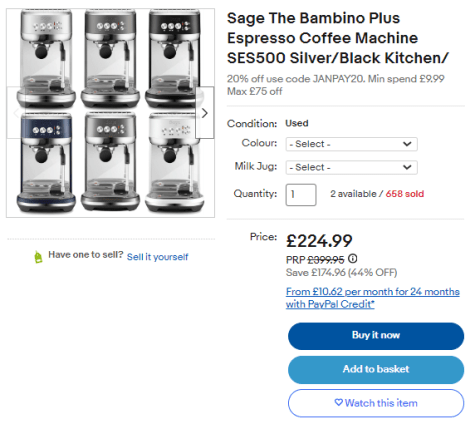Click the silver coffee machine image top left
475x424 pixels.
point(46,59)
